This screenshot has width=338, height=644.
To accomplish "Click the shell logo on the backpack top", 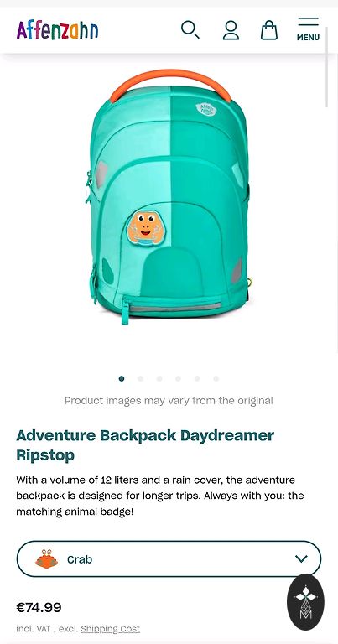I will [x=205, y=109].
